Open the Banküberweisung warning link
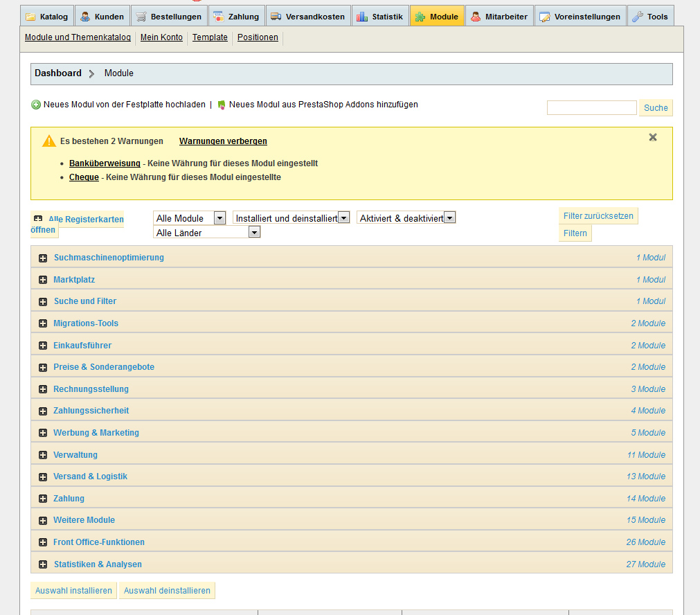Screen dimensions: 700x615 105,163
